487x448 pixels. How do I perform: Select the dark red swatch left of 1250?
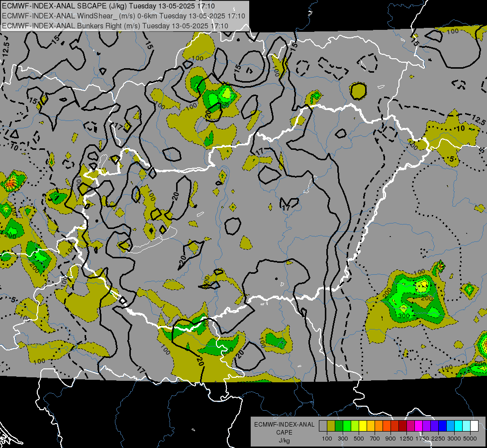[x=402, y=426]
